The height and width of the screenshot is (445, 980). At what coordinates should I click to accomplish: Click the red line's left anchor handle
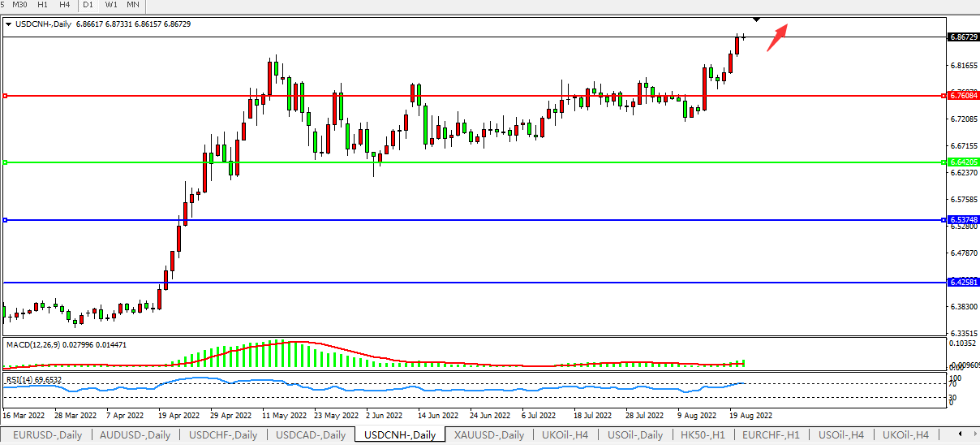(6, 96)
